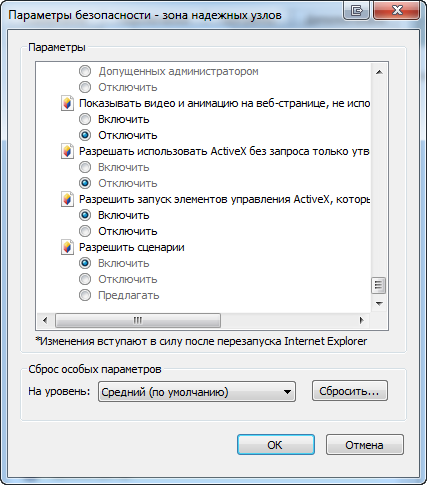Cancel the dialog with "Отмена"
Screen dimensions: 427x485
(x=365, y=445)
